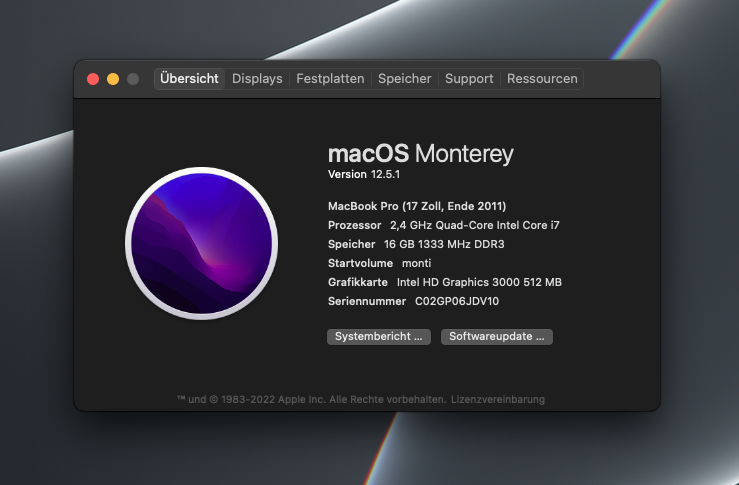
Task: Click Intel HD Graphics 3000 512 MB value
Action: pos(479,282)
